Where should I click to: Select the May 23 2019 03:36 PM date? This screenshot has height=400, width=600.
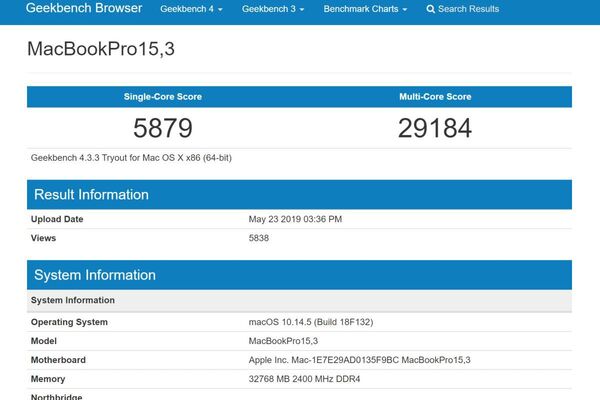tap(295, 219)
